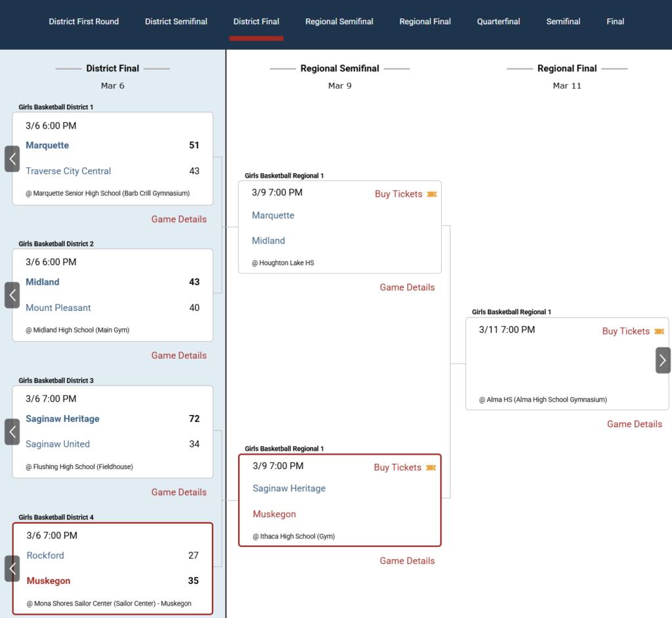The width and height of the screenshot is (672, 618).
Task: Click ticket icon in Saginaw Heritage vs Muskegon game
Action: tap(430, 468)
